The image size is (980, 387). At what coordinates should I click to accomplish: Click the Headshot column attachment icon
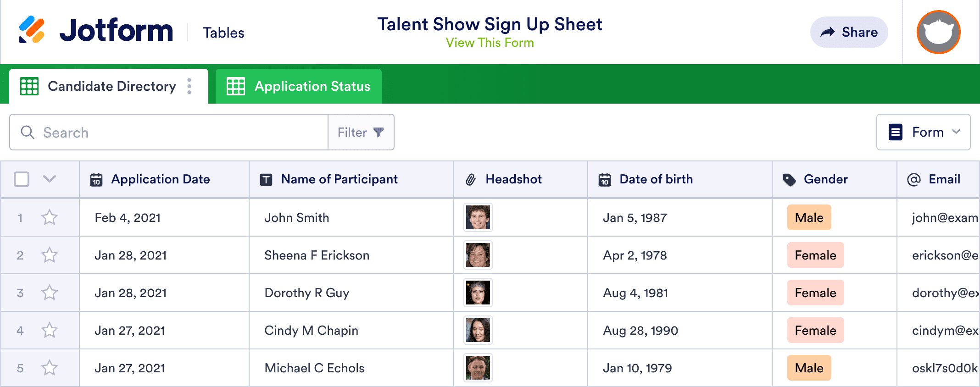[471, 180]
